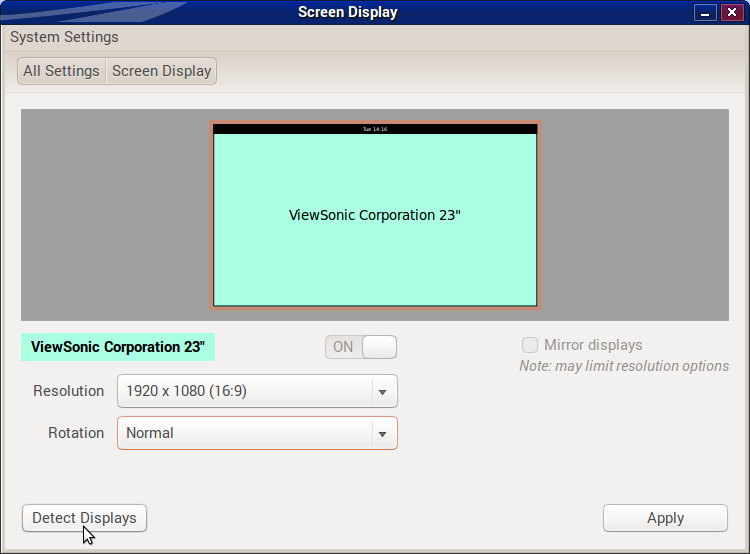Click the Rotation dropdown arrow
The image size is (750, 554).
tap(382, 434)
